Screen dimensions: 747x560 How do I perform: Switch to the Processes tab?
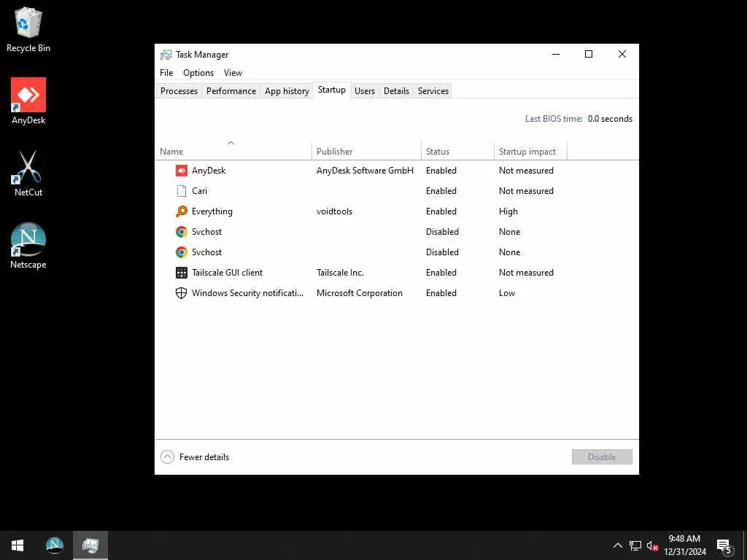pyautogui.click(x=179, y=91)
